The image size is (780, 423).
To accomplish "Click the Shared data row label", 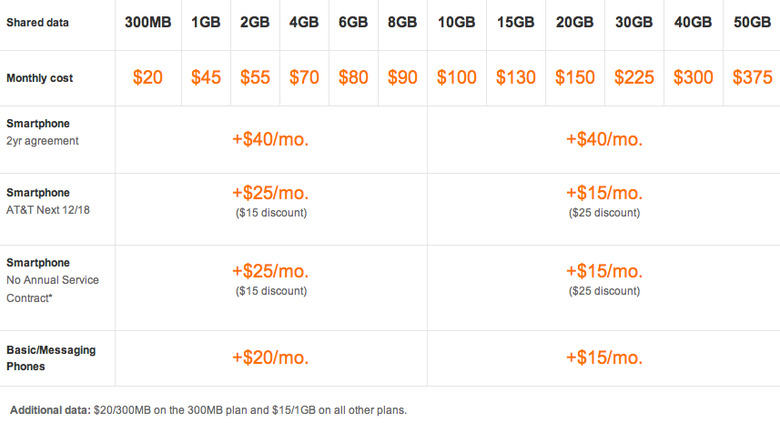I will click(37, 22).
